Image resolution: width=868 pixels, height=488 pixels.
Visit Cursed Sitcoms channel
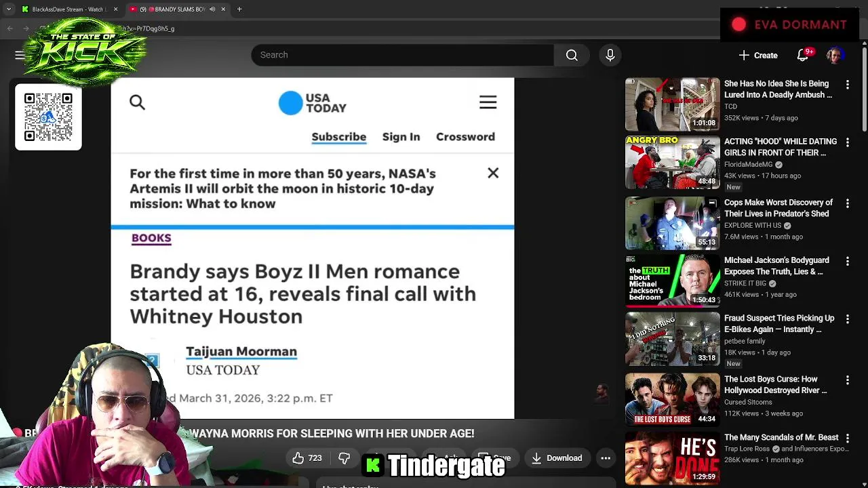point(748,402)
